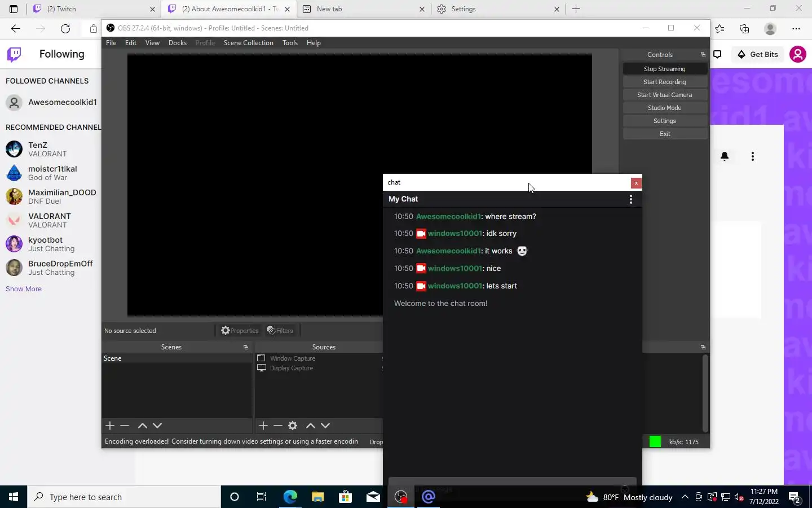Move the scene up in the Scenes panel
This screenshot has height=508, width=812.
[143, 426]
